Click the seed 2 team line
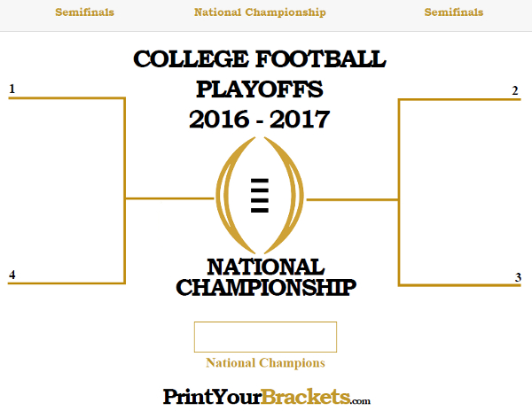532x411 pixels. tap(459, 99)
